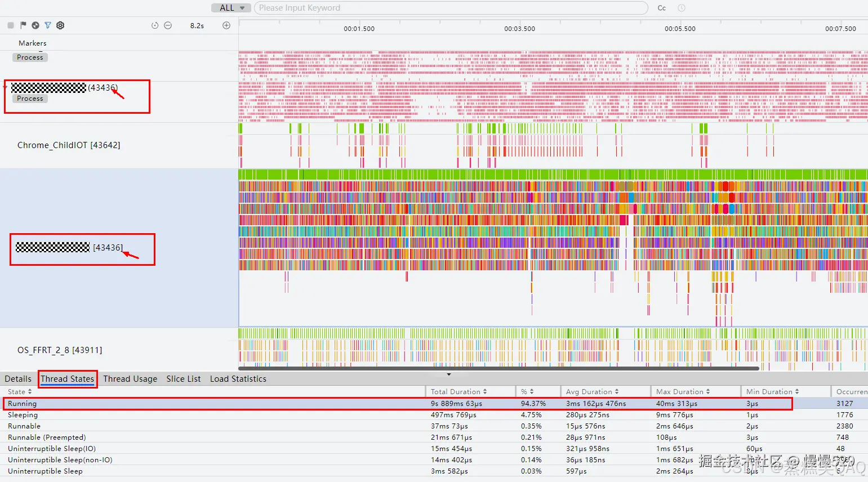
Task: Select the Sleeping state row
Action: click(434, 415)
